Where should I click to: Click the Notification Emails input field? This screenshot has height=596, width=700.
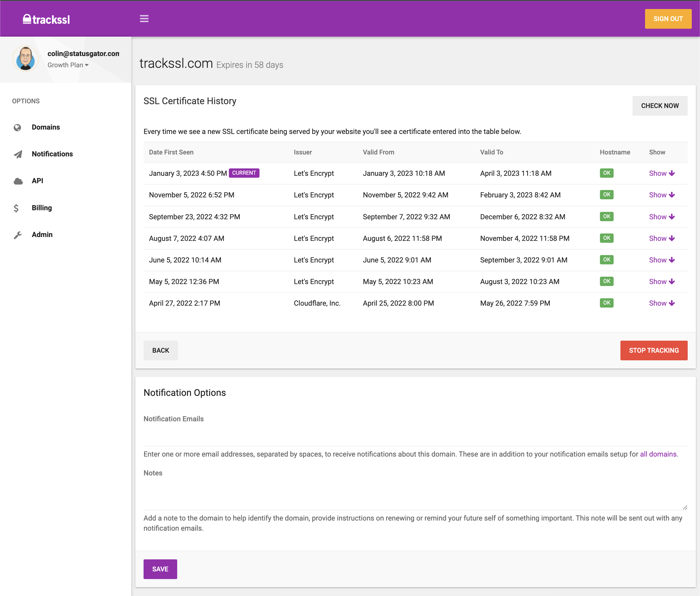point(415,437)
